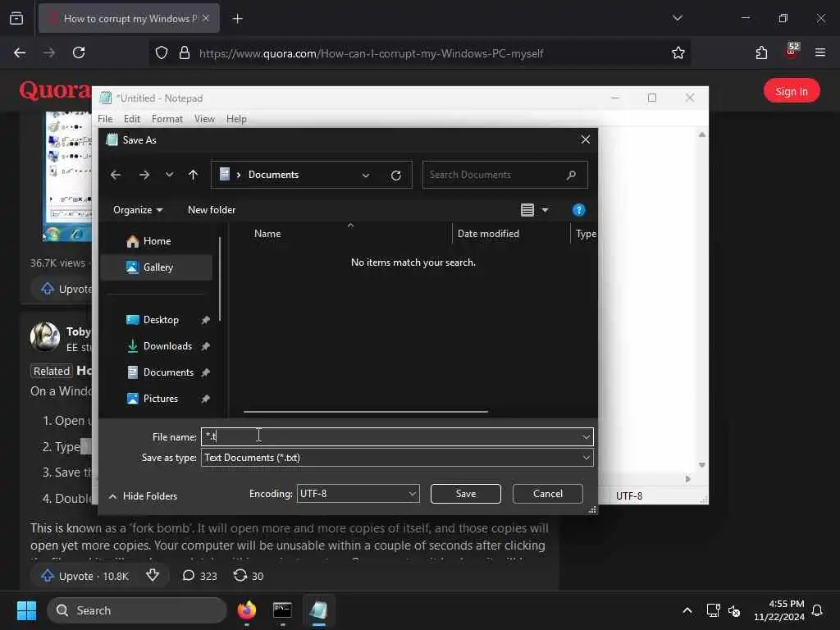This screenshot has height=630, width=840.
Task: Open Save As help icon
Action: click(578, 210)
